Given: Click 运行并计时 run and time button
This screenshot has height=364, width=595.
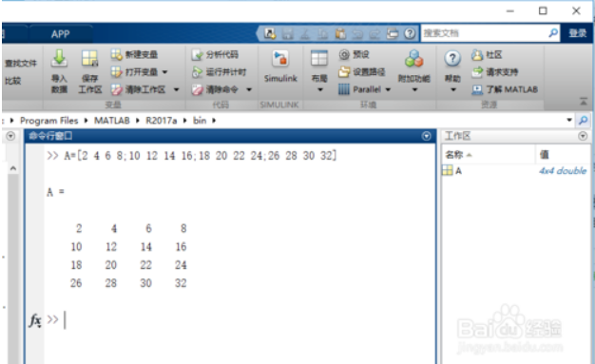Looking at the screenshot, I should pyautogui.click(x=219, y=71).
